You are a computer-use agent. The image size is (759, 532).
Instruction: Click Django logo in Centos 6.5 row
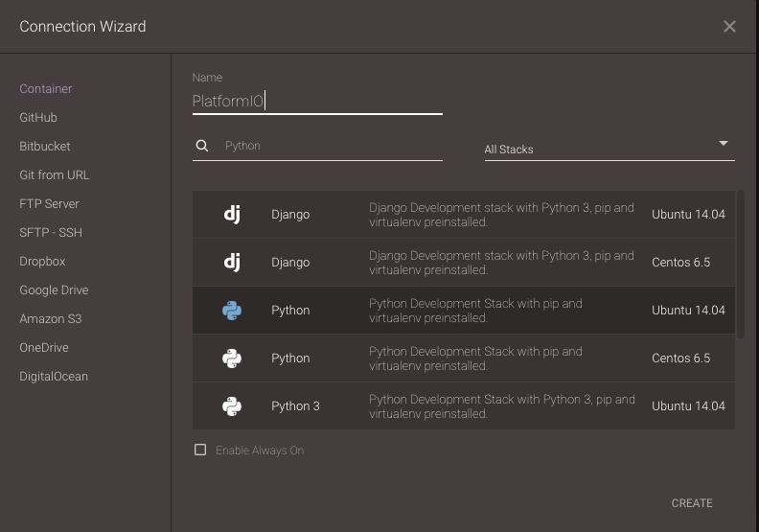point(232,262)
